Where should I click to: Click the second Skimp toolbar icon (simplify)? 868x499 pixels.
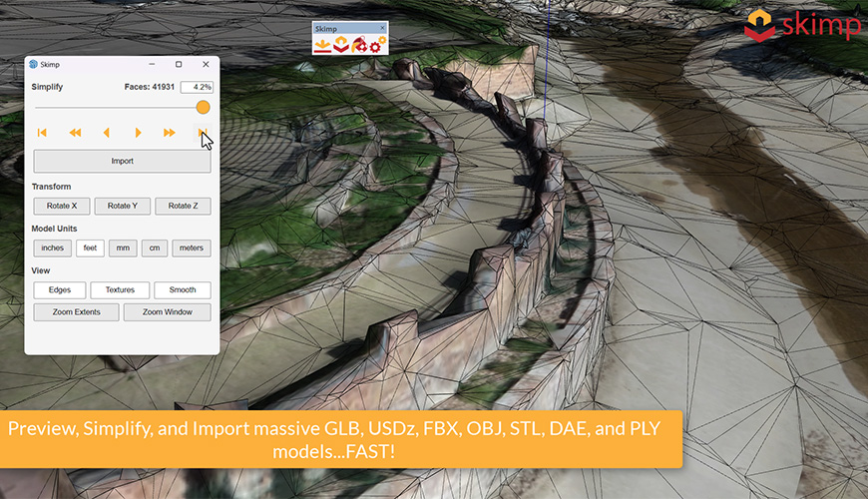(x=341, y=45)
